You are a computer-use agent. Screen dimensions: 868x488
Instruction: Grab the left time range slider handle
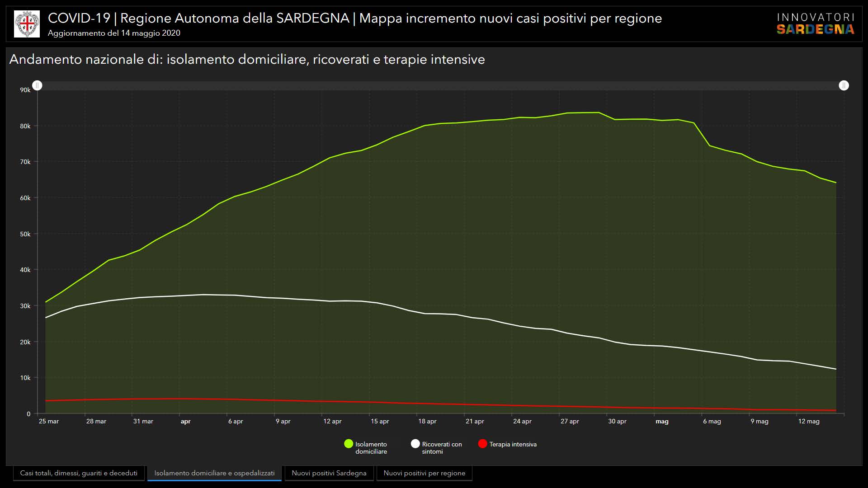[x=38, y=85]
